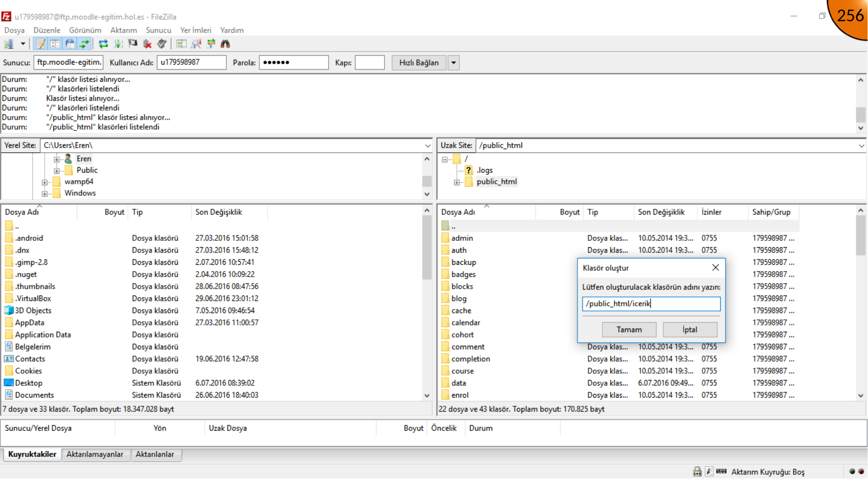Close the Klasör oluştur dialog

(716, 267)
